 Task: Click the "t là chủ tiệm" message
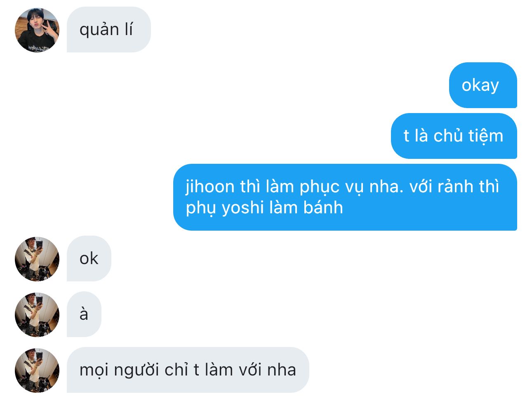pyautogui.click(x=454, y=136)
